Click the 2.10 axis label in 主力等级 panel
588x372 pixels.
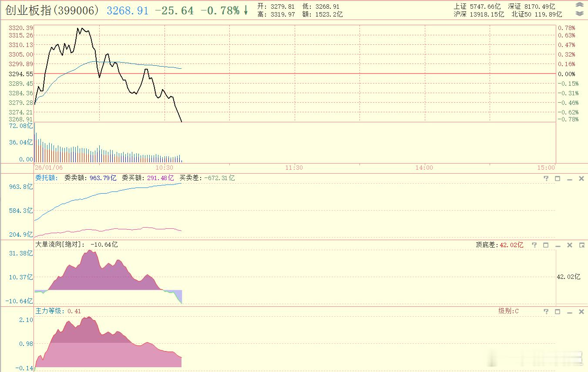[x=27, y=320]
